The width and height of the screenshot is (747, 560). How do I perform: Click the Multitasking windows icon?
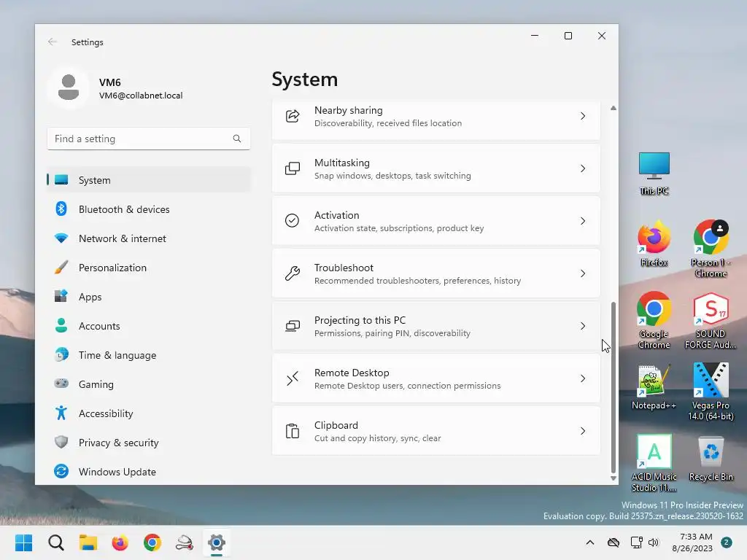[292, 168]
